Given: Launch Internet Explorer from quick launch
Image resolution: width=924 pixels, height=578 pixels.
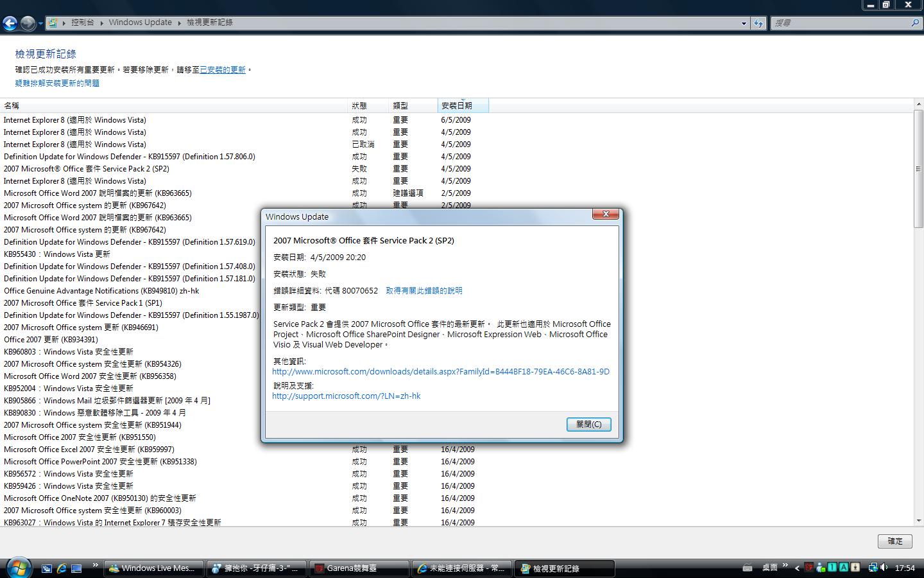Looking at the screenshot, I should (x=62, y=568).
